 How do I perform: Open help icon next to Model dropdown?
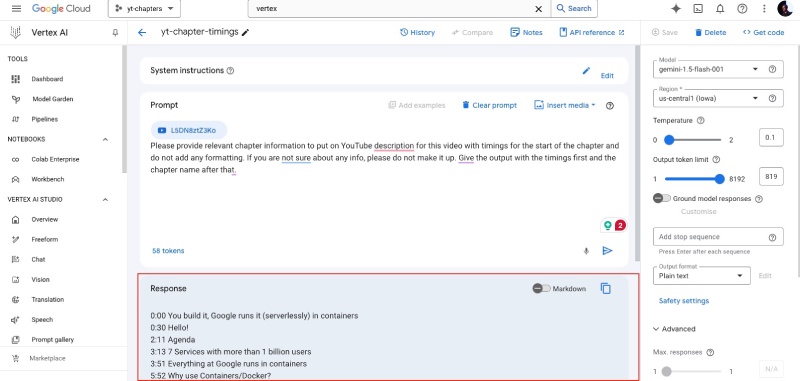pyautogui.click(x=772, y=69)
